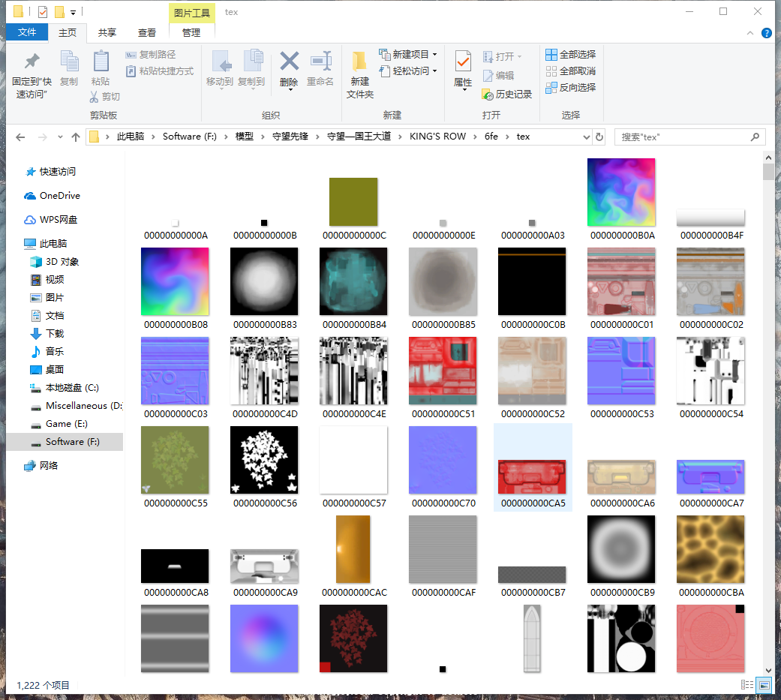Switch to the View (查看) ribbon tab
781x700 pixels.
pos(147,32)
